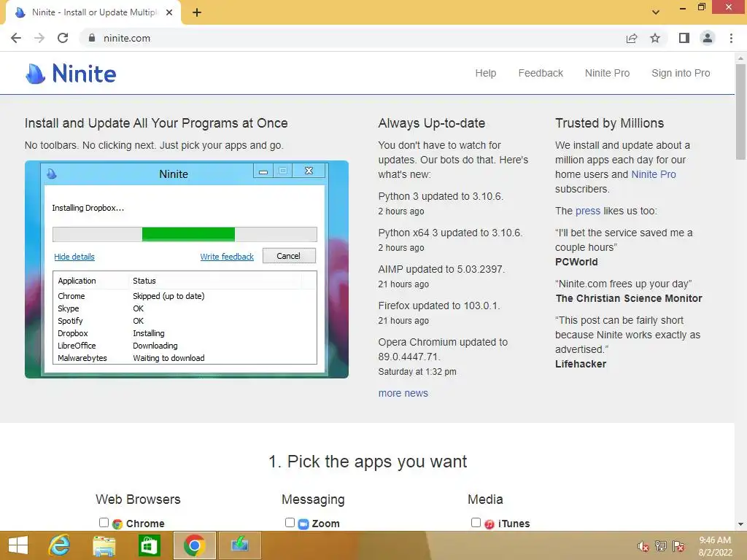747x560 pixels.
Task: Open the Help menu link
Action: pos(485,74)
